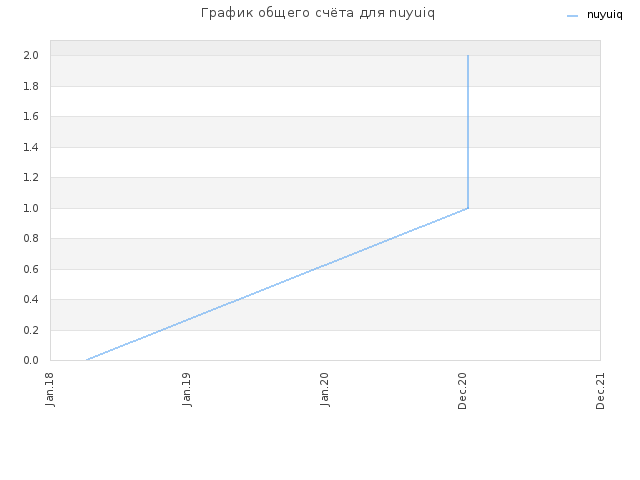
Task: Click the 0.2 y-axis label
Action: pyautogui.click(x=31, y=330)
